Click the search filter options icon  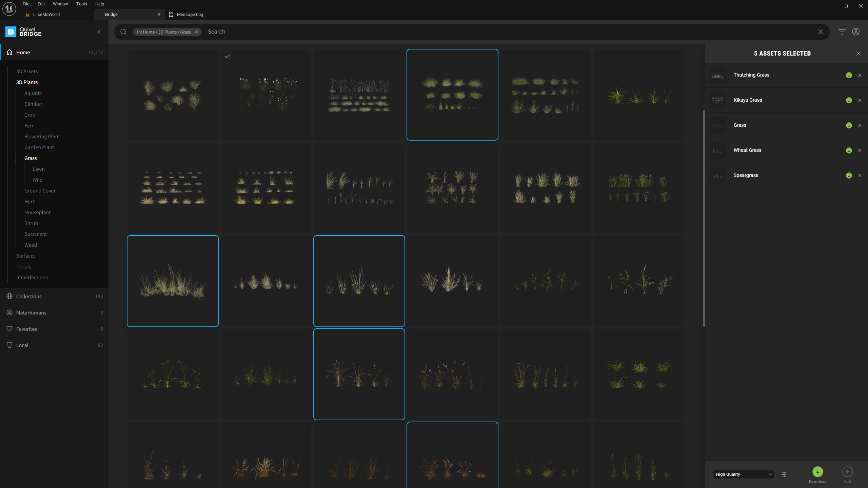(842, 32)
